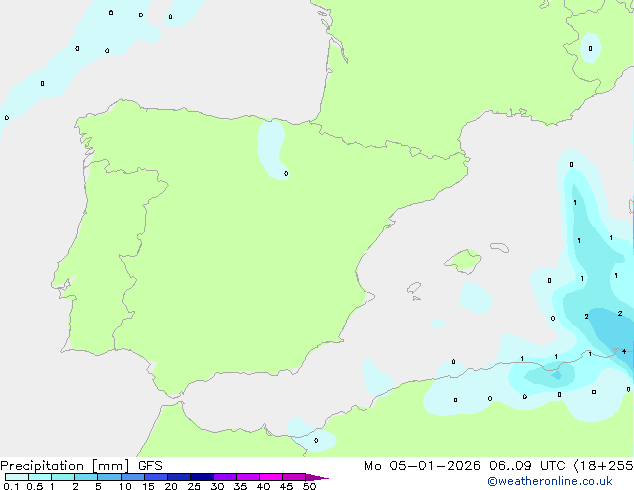
Task: Click the '0' value in the France rain patch
Action: [590, 49]
